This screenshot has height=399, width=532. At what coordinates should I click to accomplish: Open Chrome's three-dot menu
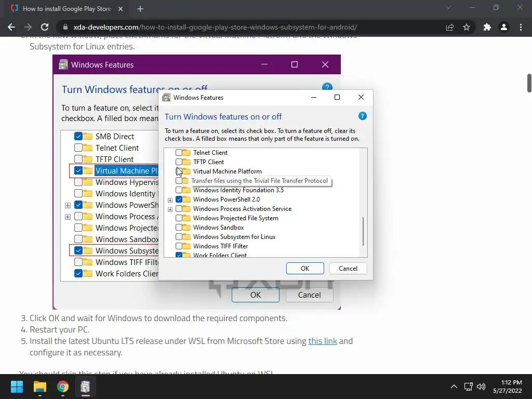click(521, 27)
